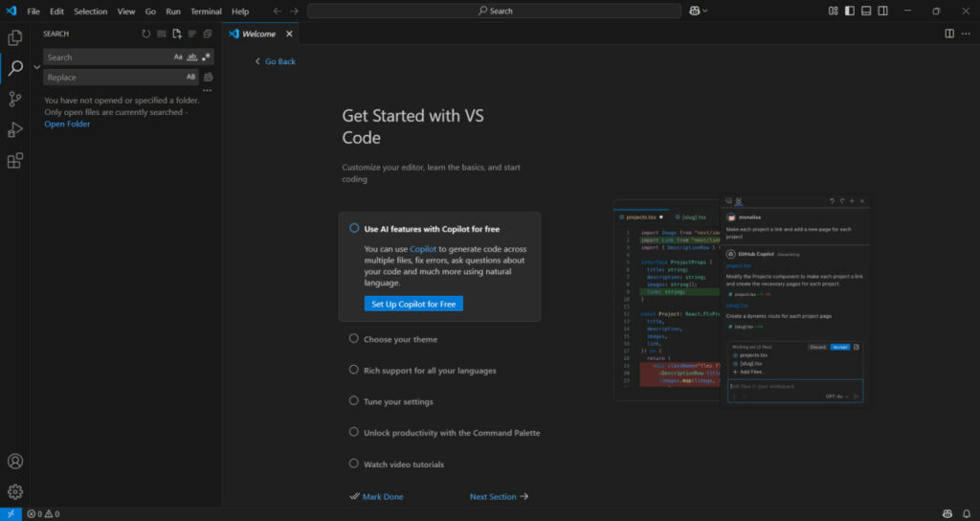The width and height of the screenshot is (980, 521).
Task: Open the Go menu
Action: click(150, 11)
